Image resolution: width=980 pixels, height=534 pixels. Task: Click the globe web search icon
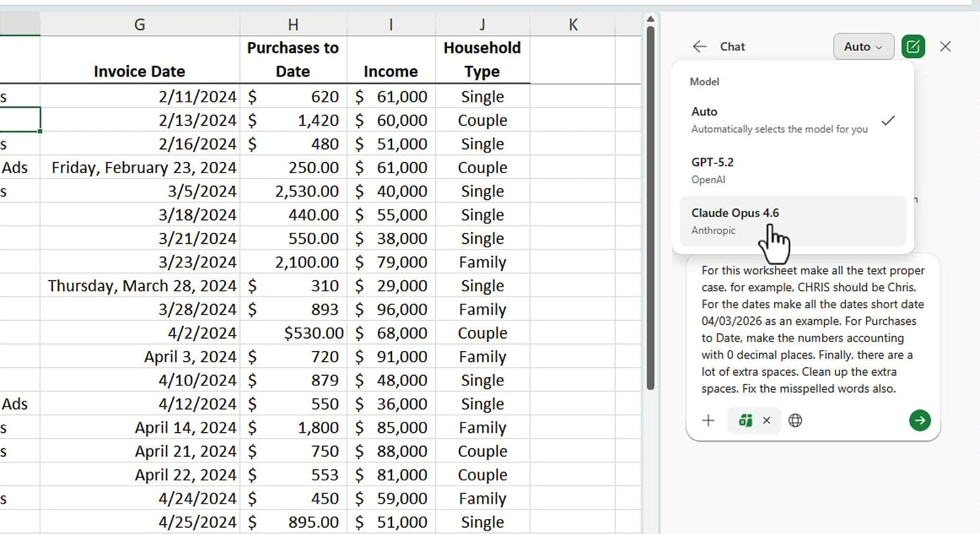795,420
